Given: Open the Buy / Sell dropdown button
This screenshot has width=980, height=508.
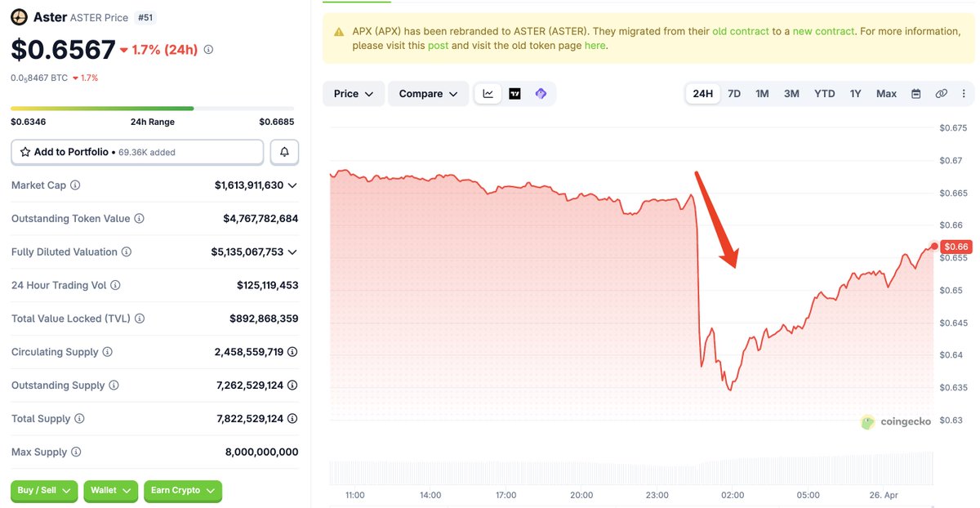Looking at the screenshot, I should pos(44,490).
